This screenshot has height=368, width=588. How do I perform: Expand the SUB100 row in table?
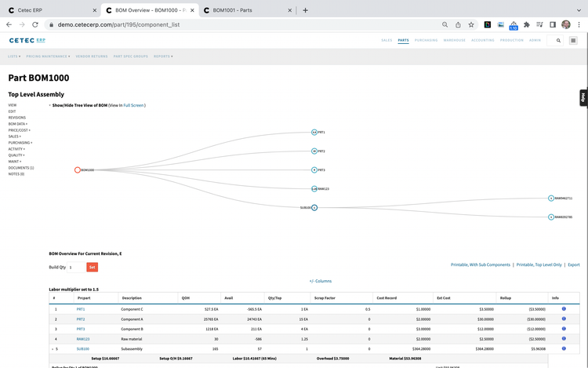coord(53,348)
